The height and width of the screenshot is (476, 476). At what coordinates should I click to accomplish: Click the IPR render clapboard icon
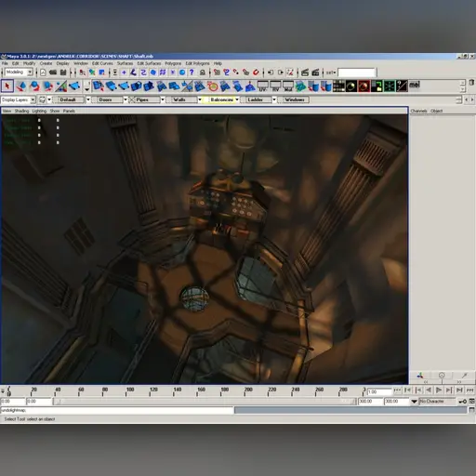tap(315, 73)
